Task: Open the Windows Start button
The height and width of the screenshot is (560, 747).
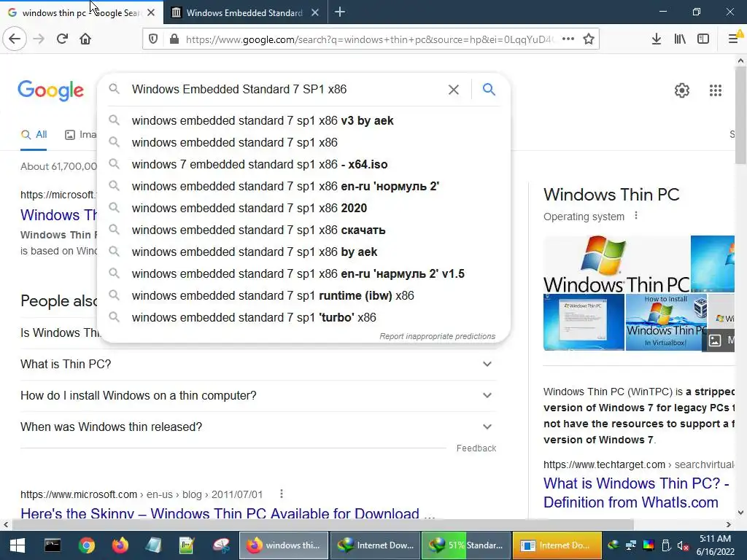Action: [x=18, y=545]
